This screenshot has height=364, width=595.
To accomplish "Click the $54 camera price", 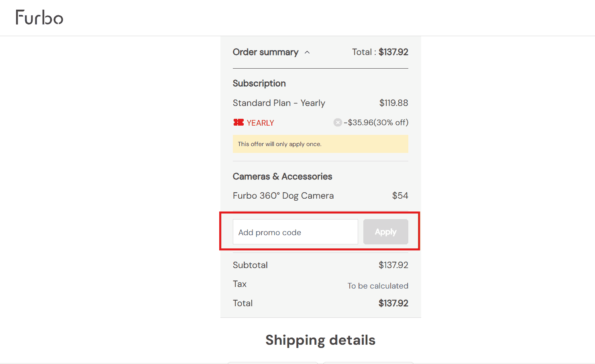I will coord(400,196).
